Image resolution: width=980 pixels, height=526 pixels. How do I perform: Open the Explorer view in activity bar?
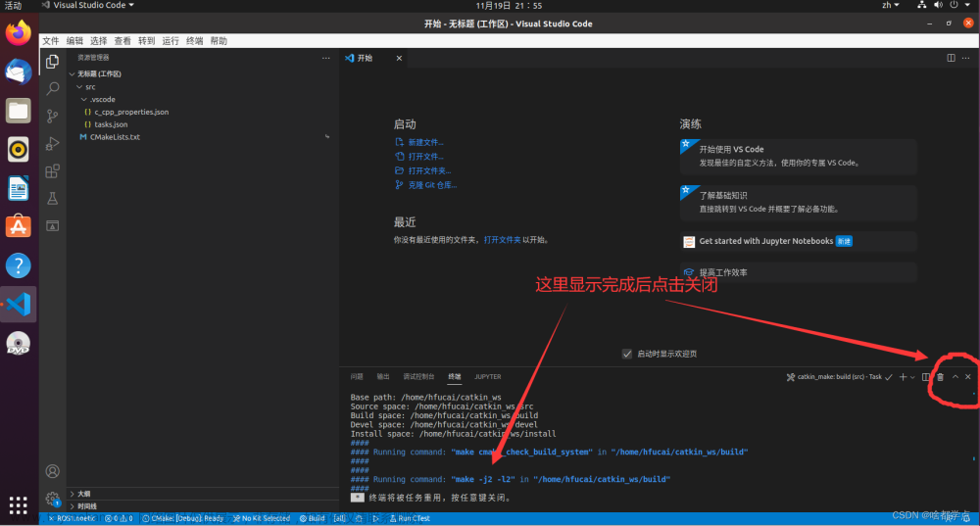coord(53,62)
